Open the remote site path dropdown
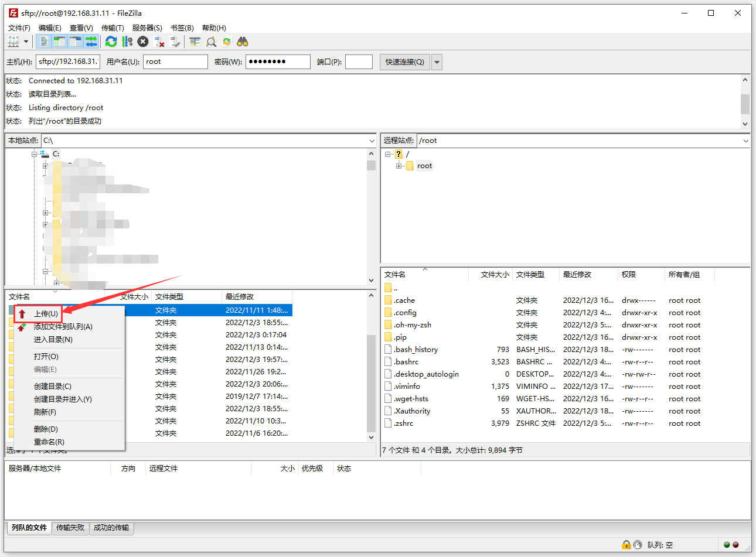The height and width of the screenshot is (557, 756). click(x=745, y=141)
